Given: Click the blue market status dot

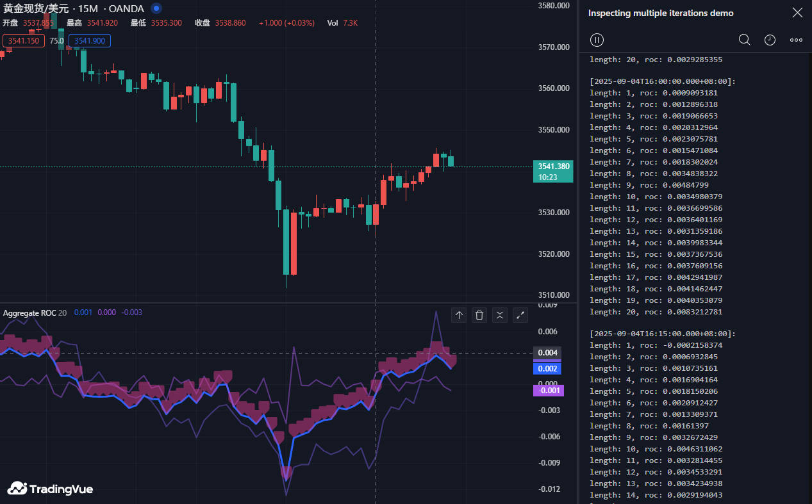Looking at the screenshot, I should coord(156,9).
